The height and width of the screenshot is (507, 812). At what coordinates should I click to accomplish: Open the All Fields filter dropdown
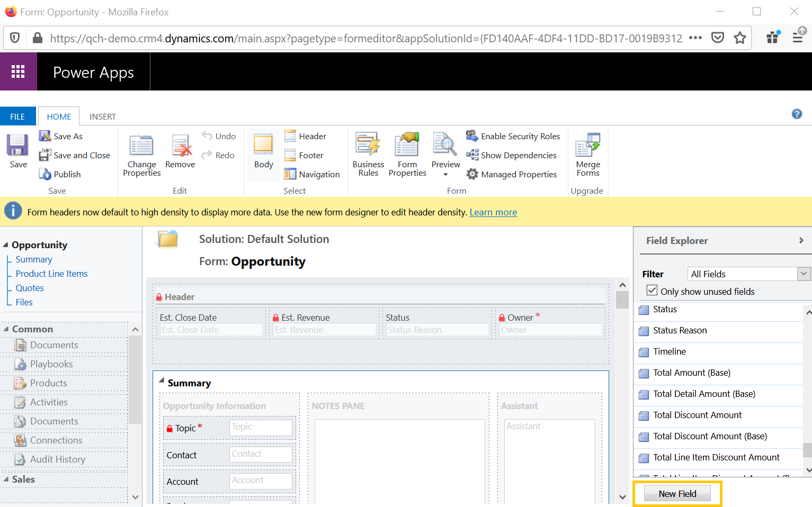tap(804, 274)
